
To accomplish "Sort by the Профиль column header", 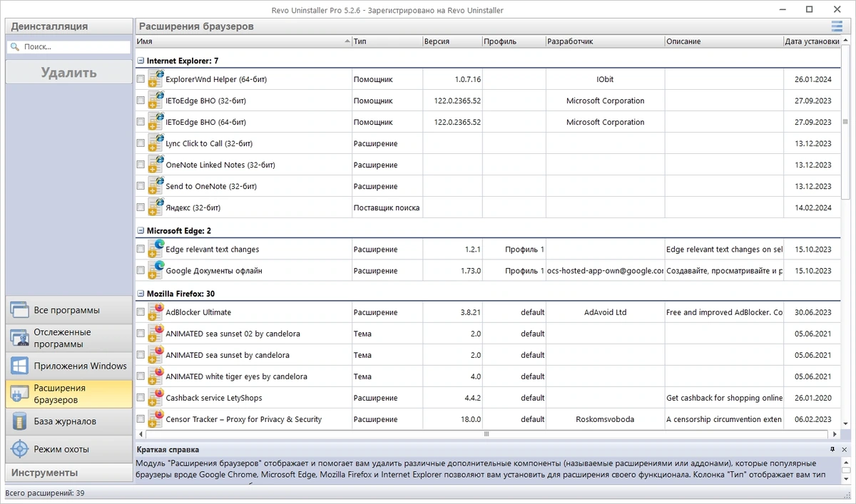I will tap(514, 41).
